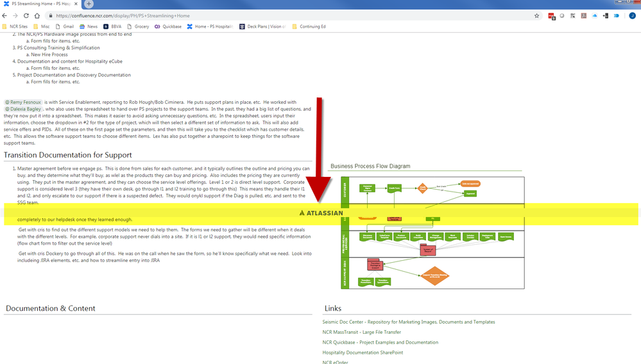Open the red LastPass extension icon
This screenshot has width=641, height=364.
tap(551, 16)
